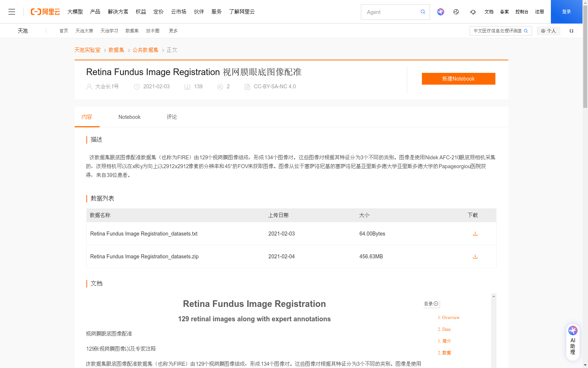Open the 定价 menu item
Screen dimensions: 588x368
pos(158,12)
